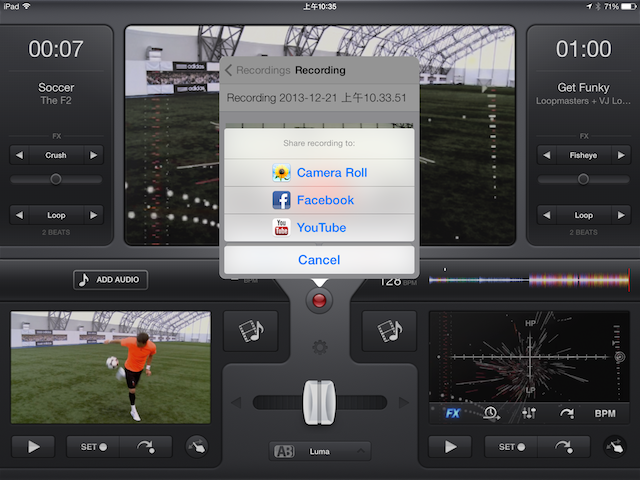Image resolution: width=640 pixels, height=480 pixels.
Task: Tap the left deck scratch hand icon
Action: click(x=199, y=447)
